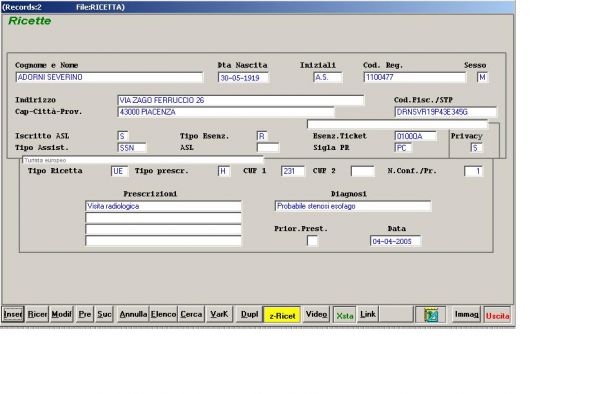Click the picture icon button in toolbar
Viewport: 600px width, 394px height.
(x=431, y=315)
